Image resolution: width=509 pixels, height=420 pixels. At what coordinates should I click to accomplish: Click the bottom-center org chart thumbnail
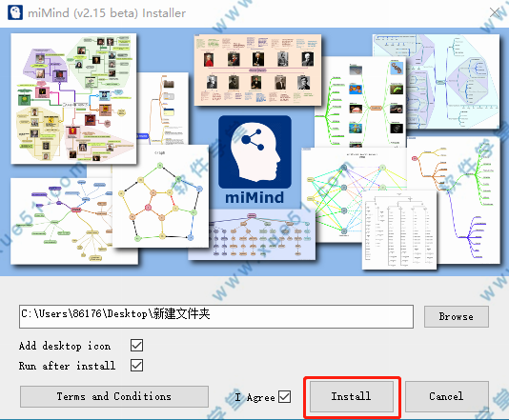tap(252, 234)
